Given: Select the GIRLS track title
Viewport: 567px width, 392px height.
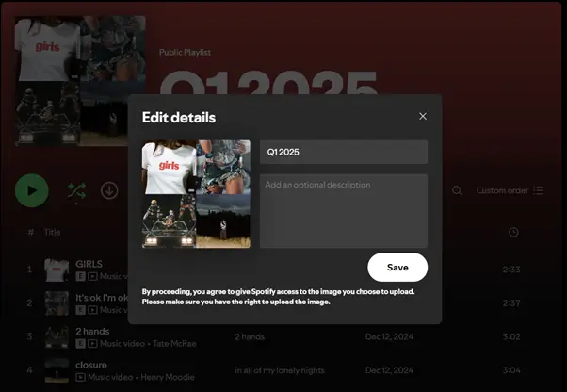Looking at the screenshot, I should (x=89, y=264).
